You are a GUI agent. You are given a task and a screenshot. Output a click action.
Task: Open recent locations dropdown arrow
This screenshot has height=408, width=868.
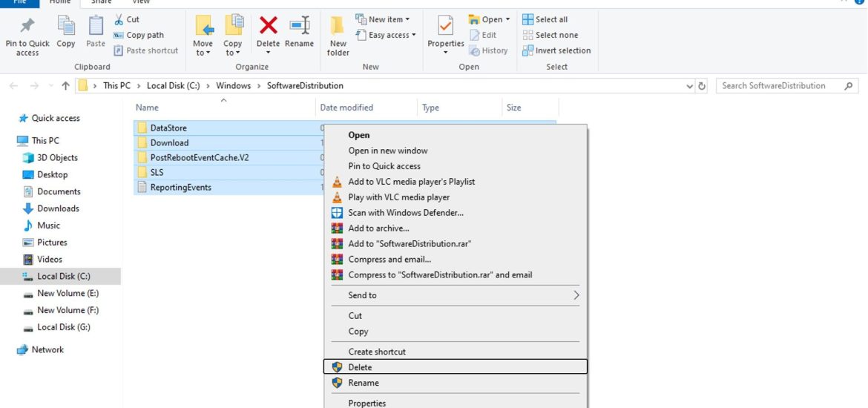click(51, 86)
